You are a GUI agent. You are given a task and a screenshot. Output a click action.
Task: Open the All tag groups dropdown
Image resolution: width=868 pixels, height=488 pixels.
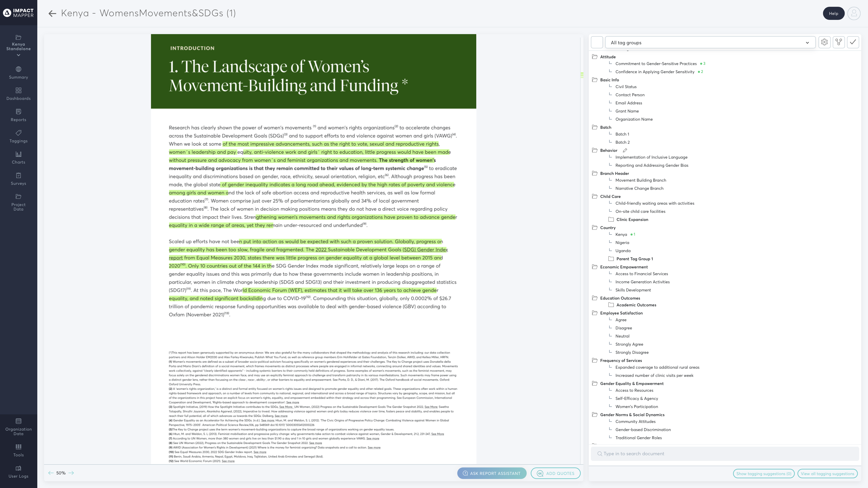[x=710, y=42]
